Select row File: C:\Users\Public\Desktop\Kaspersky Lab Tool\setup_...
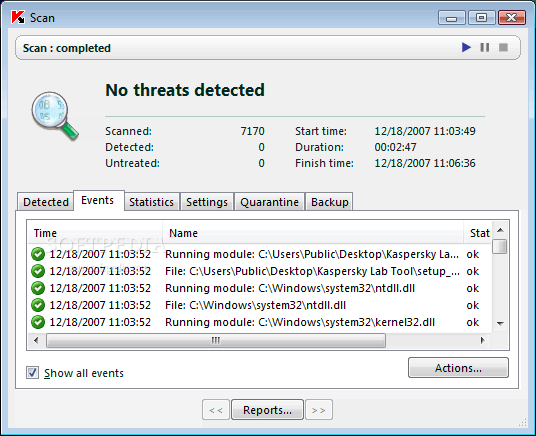The image size is (536, 436). tap(260, 271)
